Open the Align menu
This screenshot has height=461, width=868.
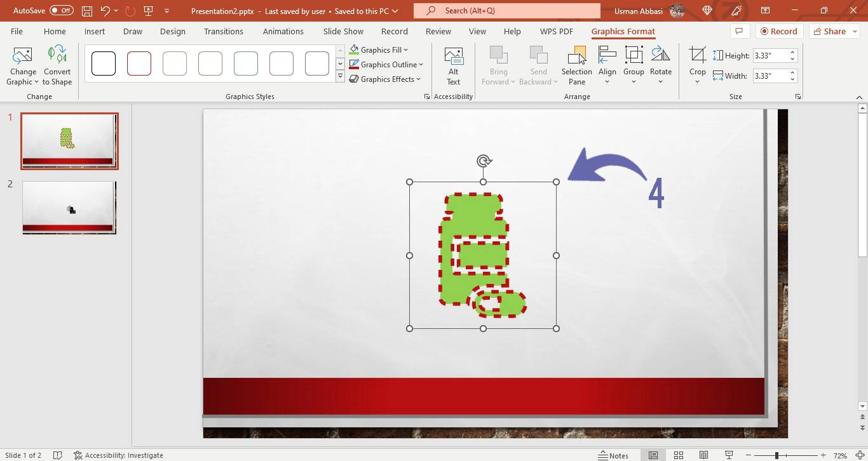coord(607,65)
